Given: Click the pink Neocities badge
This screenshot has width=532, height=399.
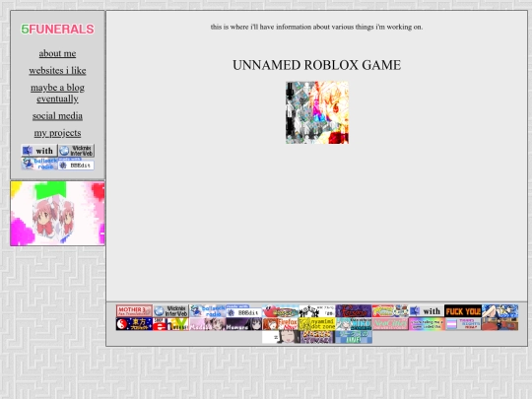Looking at the screenshot, I should click(390, 324).
